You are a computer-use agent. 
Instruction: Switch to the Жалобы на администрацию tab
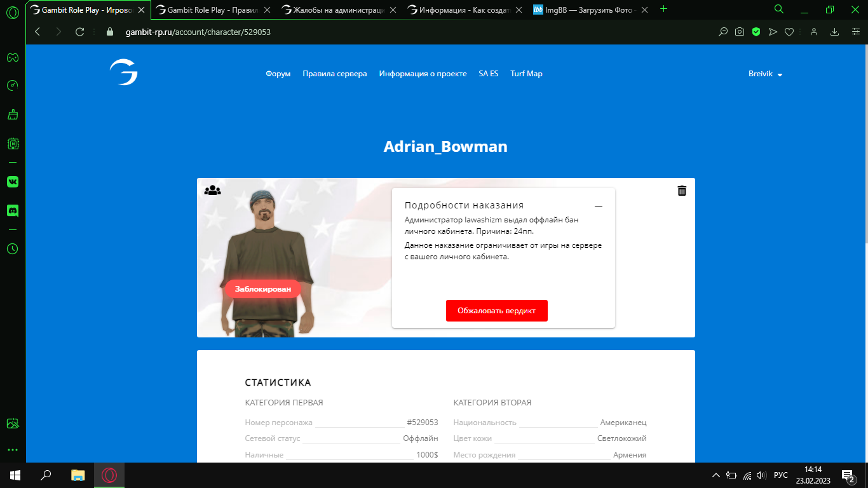pyautogui.click(x=334, y=10)
